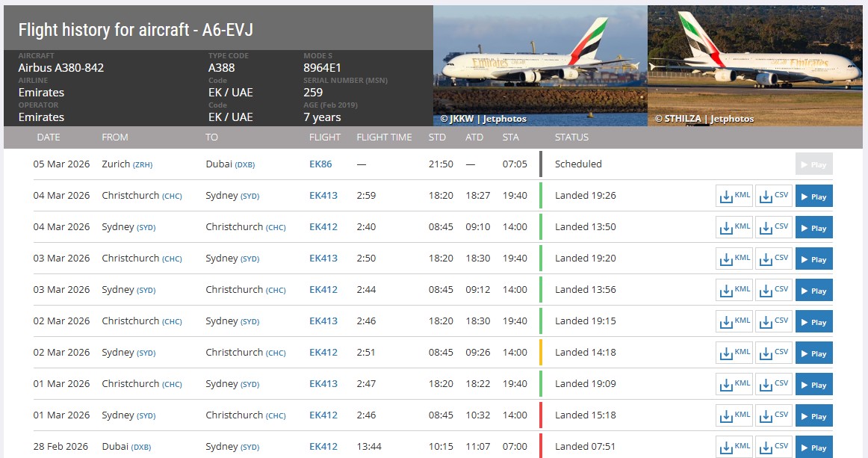Download CSV for 28 Feb Dubai–Sydney flight
Screen dimensions: 868x458
click(x=773, y=447)
